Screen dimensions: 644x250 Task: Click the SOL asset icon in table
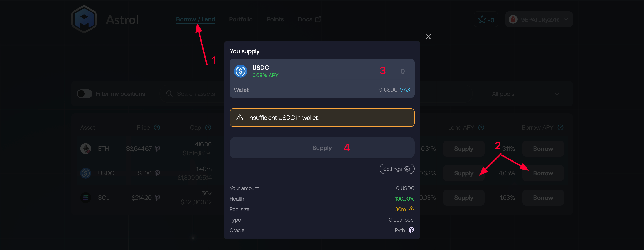pyautogui.click(x=85, y=198)
